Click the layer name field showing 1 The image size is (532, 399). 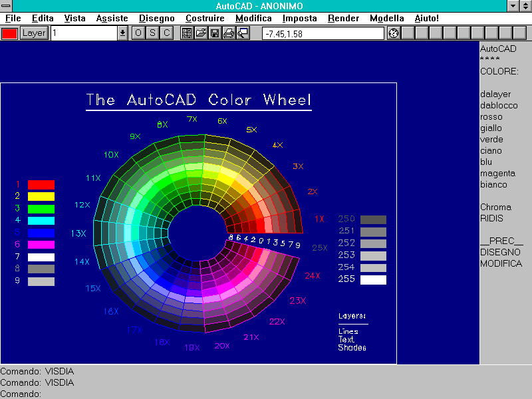point(84,33)
